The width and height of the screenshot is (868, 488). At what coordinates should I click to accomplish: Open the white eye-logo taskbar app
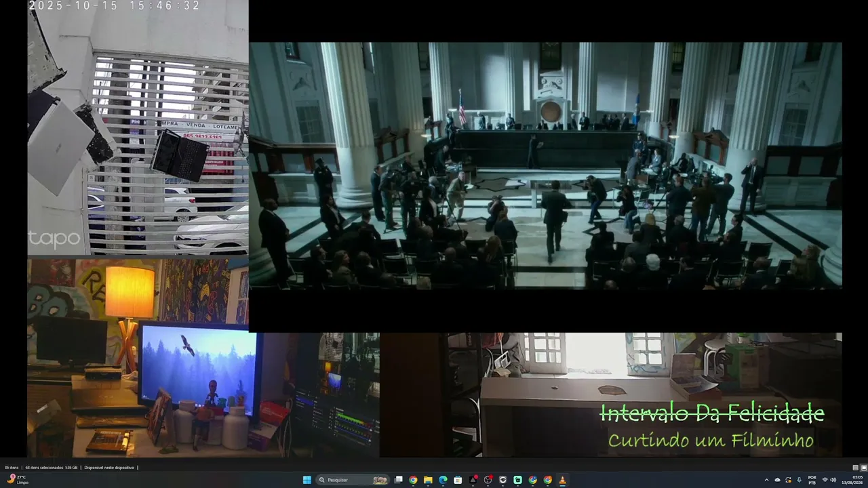tap(502, 480)
